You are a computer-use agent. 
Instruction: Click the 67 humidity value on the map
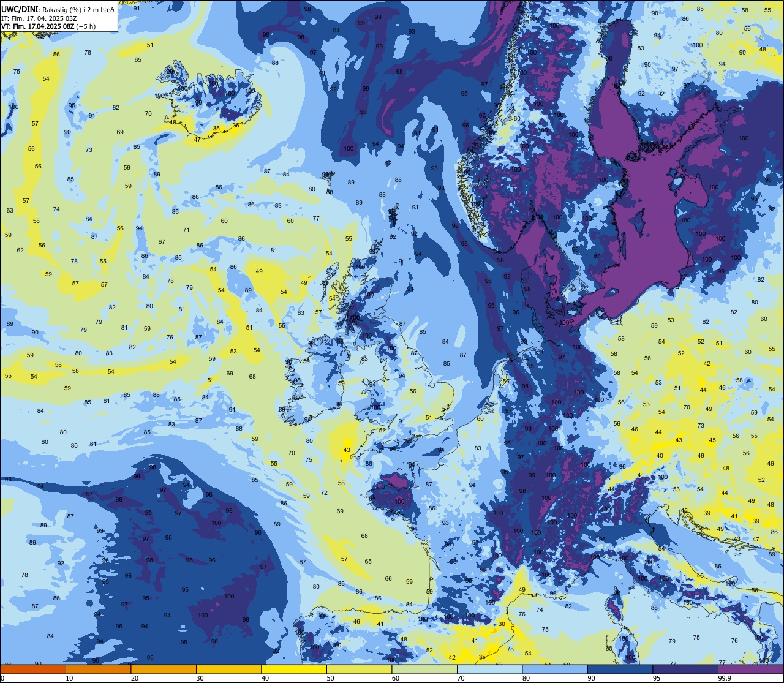click(x=162, y=242)
